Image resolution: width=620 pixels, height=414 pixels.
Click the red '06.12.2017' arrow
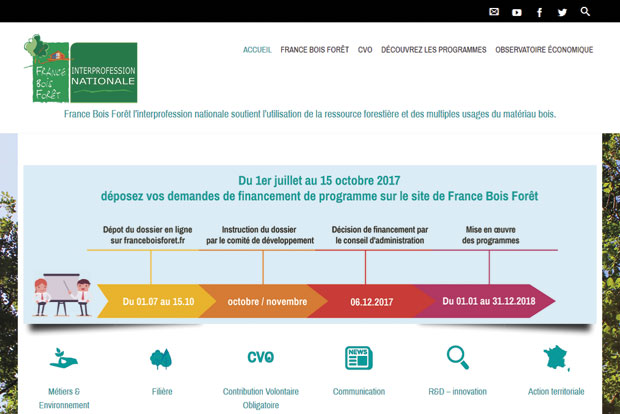click(x=371, y=302)
